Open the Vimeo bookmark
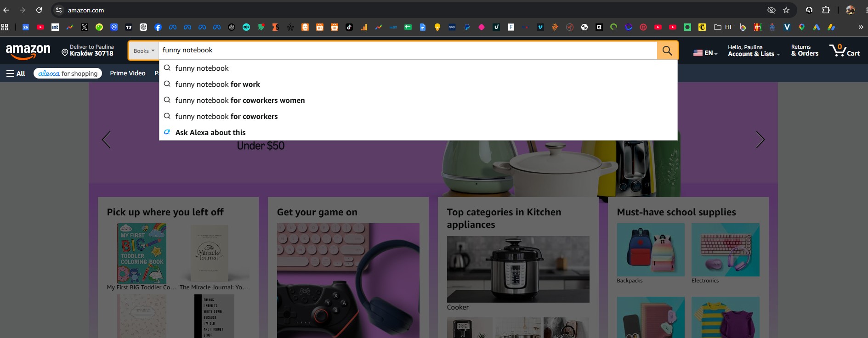 click(x=540, y=27)
